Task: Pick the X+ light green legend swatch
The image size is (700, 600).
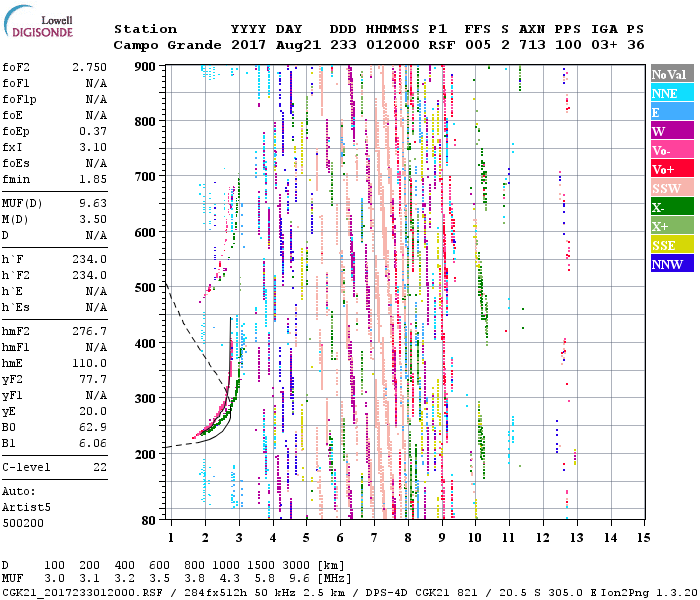Action: click(670, 227)
